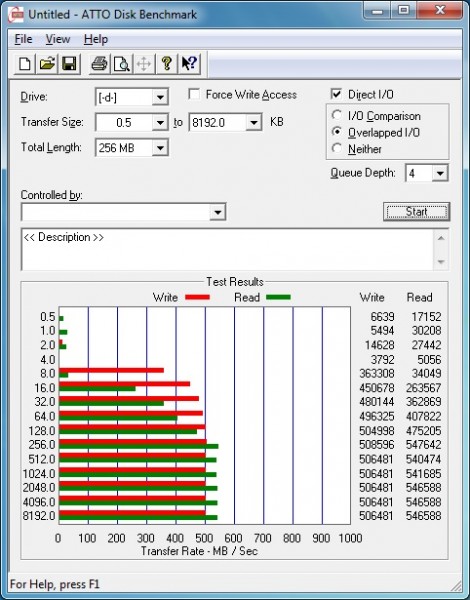Choose the Neither radio option
This screenshot has width=470, height=600.
click(337, 148)
